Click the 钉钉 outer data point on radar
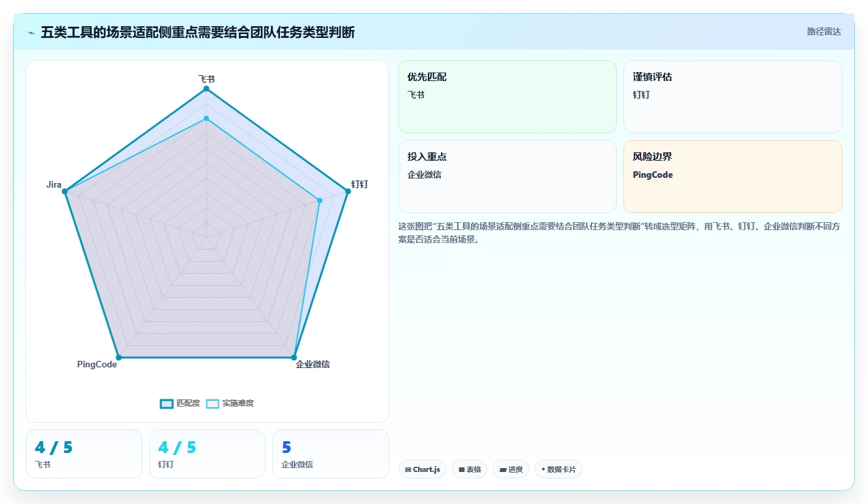The height and width of the screenshot is (504, 868). (347, 192)
